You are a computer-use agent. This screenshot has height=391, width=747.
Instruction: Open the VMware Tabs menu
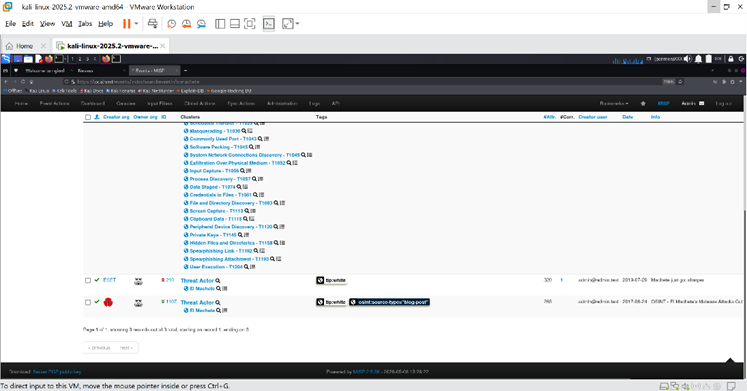[x=85, y=23]
